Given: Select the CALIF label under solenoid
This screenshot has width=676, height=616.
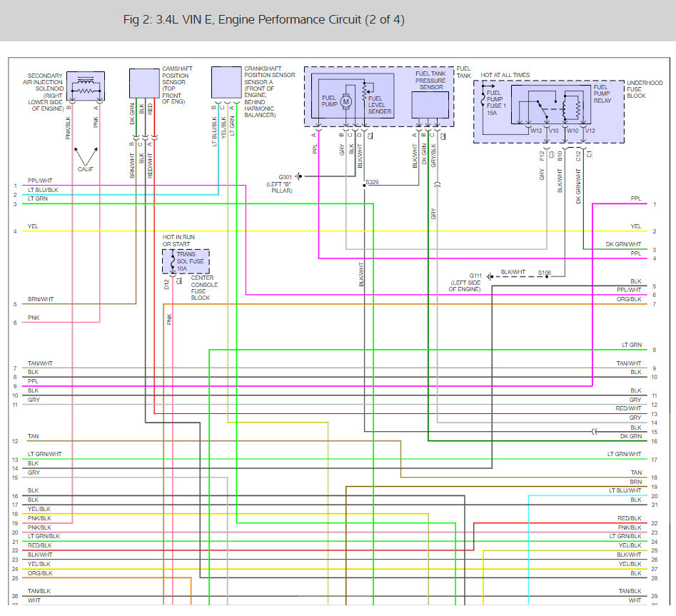Looking at the screenshot, I should coord(85,169).
